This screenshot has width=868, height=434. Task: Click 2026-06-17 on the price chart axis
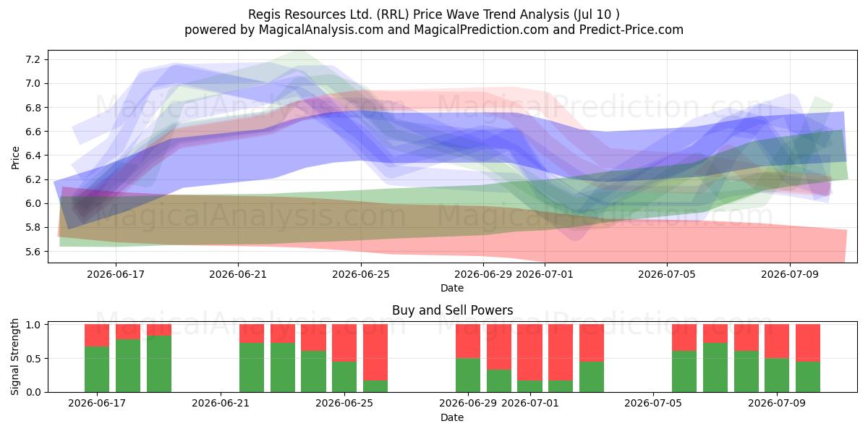tap(116, 274)
